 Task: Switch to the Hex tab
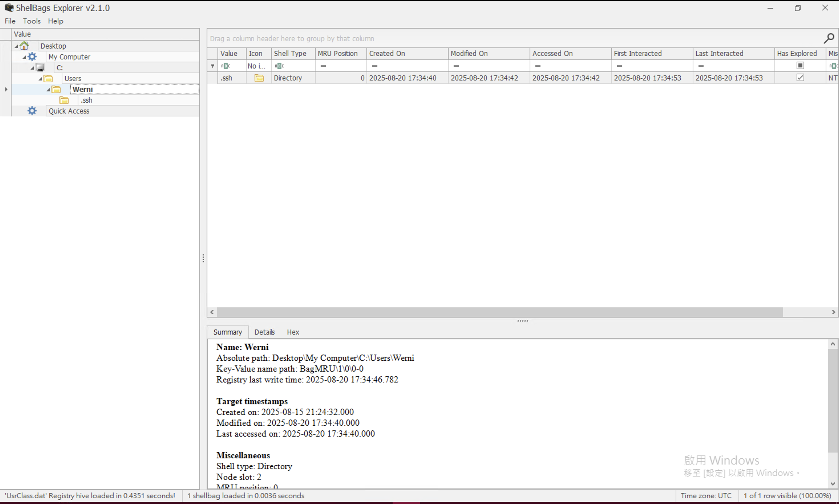[293, 332]
